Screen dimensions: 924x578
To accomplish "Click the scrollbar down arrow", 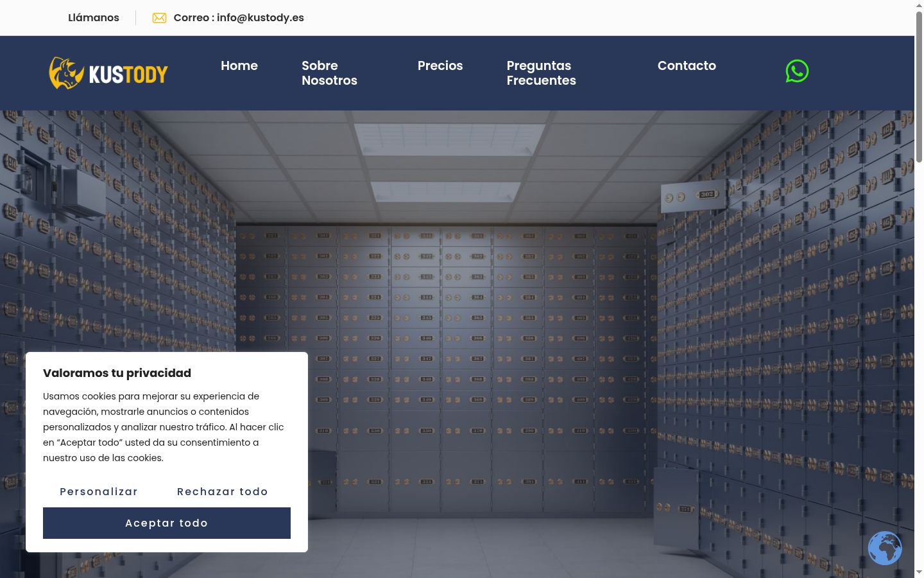I will pyautogui.click(x=919, y=572).
